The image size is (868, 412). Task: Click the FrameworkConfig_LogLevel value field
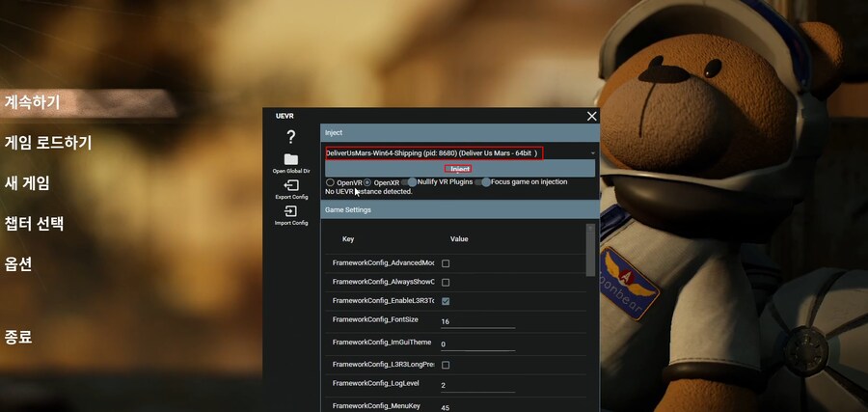(476, 386)
